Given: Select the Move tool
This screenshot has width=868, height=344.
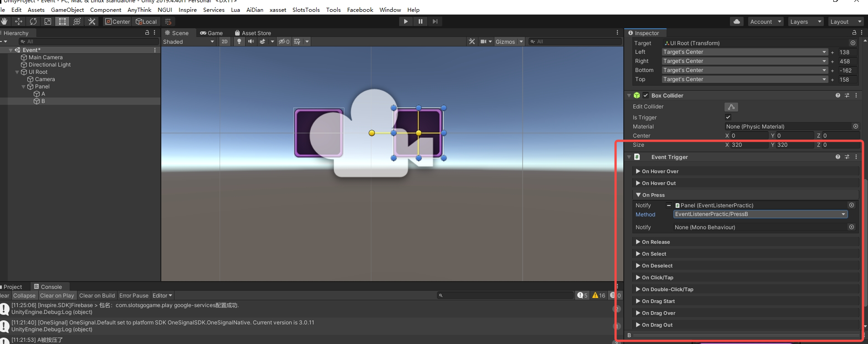Looking at the screenshot, I should 19,21.
